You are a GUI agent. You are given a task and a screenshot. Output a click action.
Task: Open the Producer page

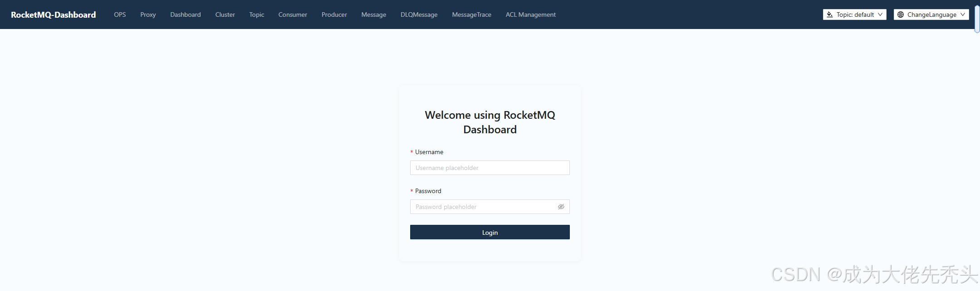[334, 15]
